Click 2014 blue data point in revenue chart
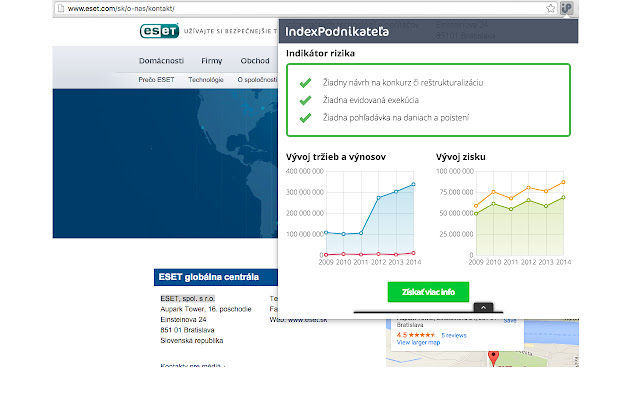 [413, 184]
